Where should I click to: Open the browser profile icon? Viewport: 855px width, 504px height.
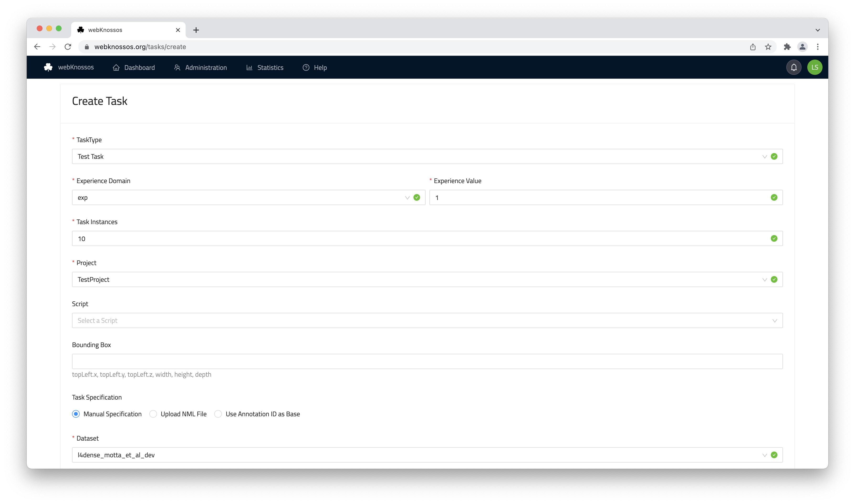point(802,47)
